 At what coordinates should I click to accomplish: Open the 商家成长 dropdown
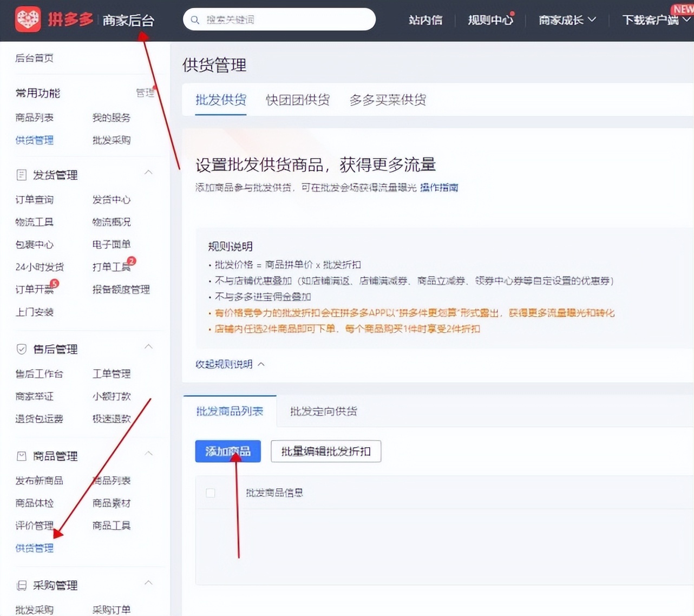(567, 20)
